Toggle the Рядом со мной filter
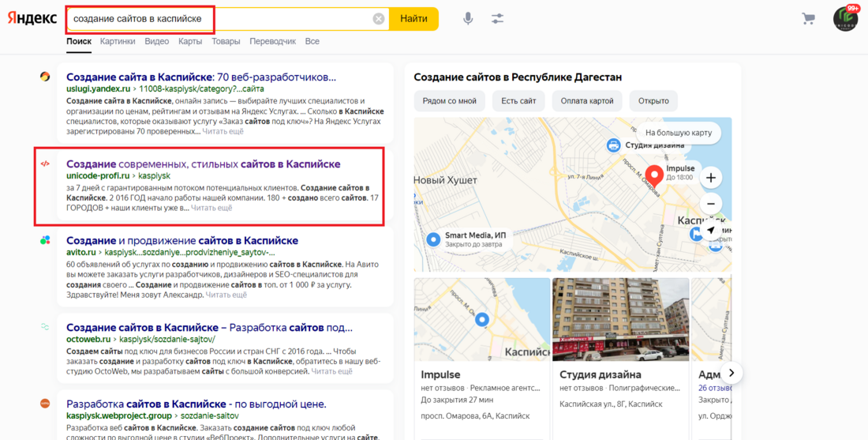The width and height of the screenshot is (868, 440). tap(450, 101)
